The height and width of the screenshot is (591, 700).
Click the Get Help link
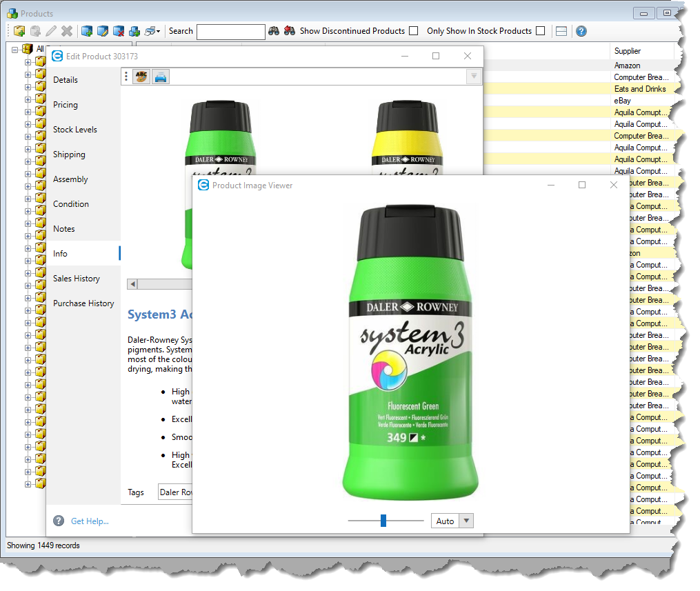90,521
